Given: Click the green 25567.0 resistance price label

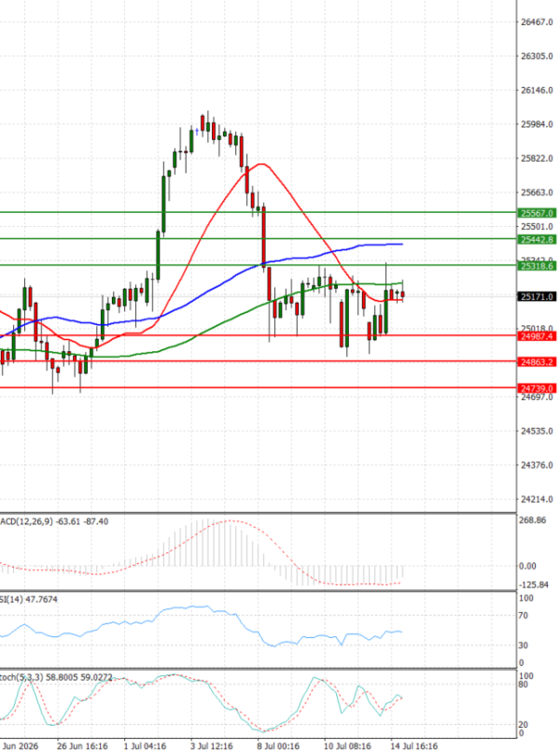Looking at the screenshot, I should click(537, 213).
